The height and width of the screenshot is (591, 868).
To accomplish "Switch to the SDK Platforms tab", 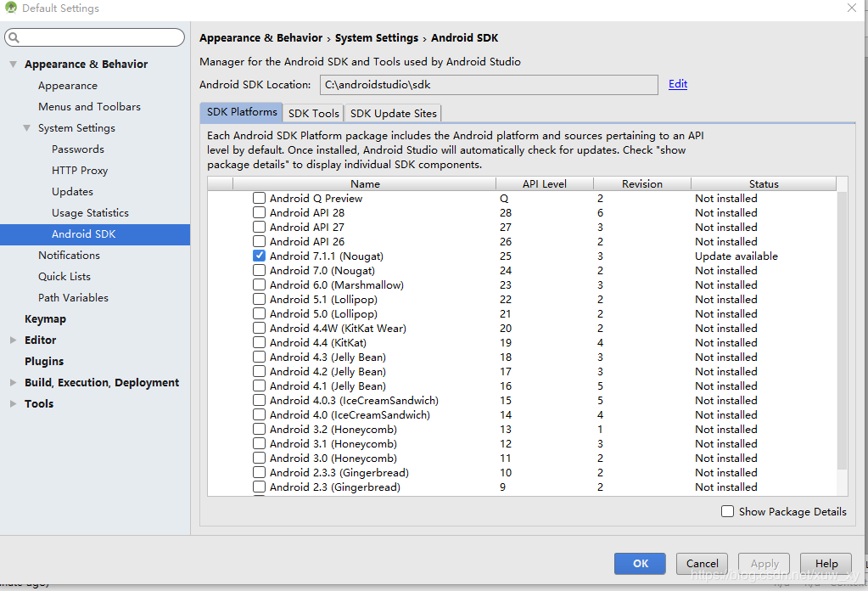I will tap(241, 112).
